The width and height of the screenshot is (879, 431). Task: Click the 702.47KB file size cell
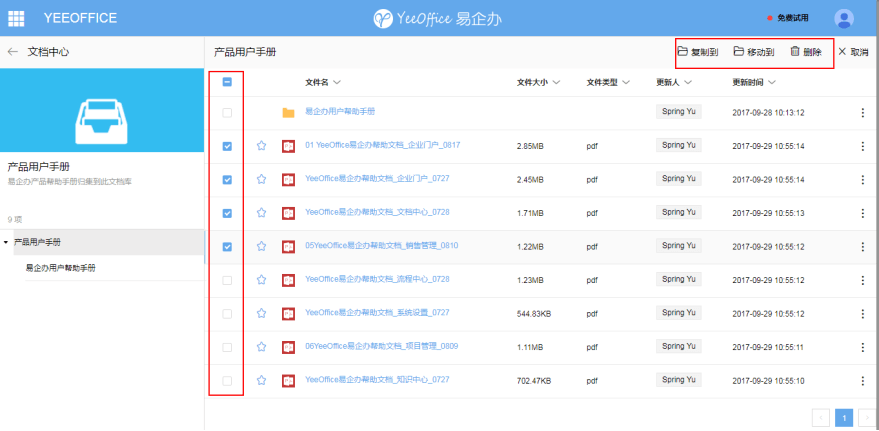tap(534, 381)
